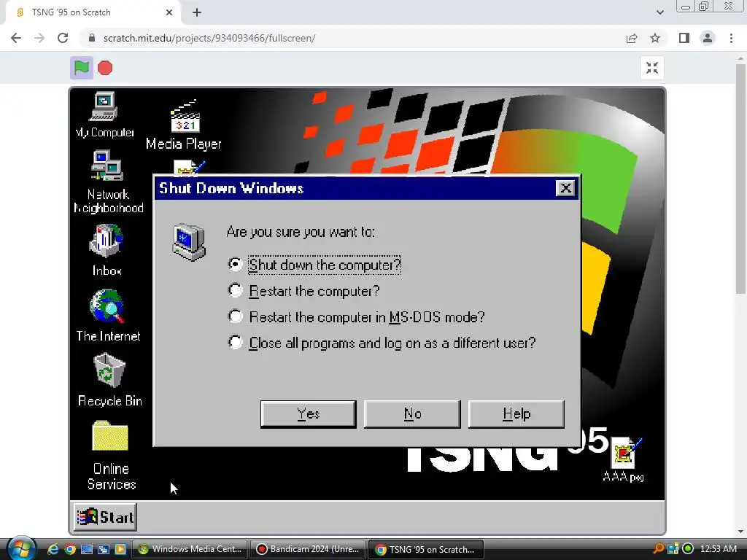
Task: Bookmark this page with the star
Action: tap(655, 38)
